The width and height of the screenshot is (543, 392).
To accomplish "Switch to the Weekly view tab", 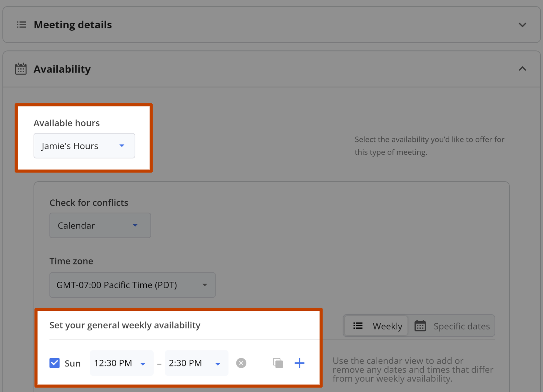I will [x=377, y=326].
